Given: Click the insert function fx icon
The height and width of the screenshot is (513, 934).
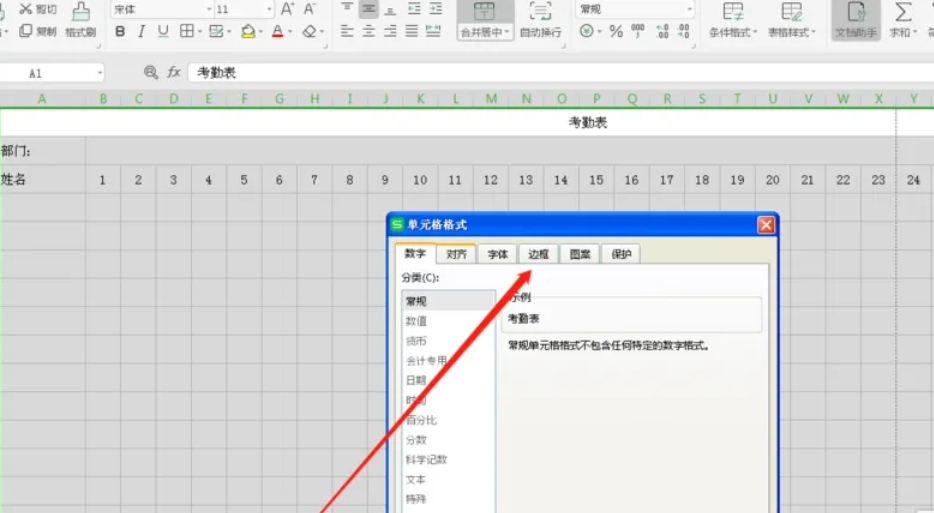Looking at the screenshot, I should 174,73.
